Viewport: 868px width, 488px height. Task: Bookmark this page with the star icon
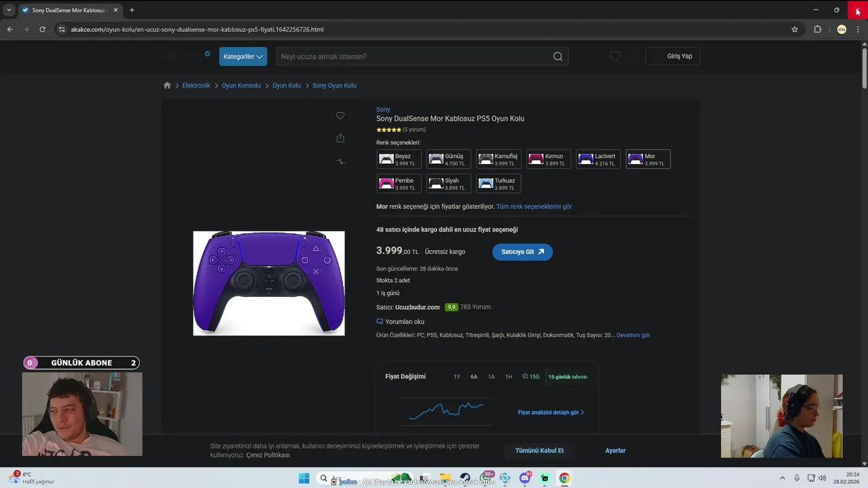(795, 29)
